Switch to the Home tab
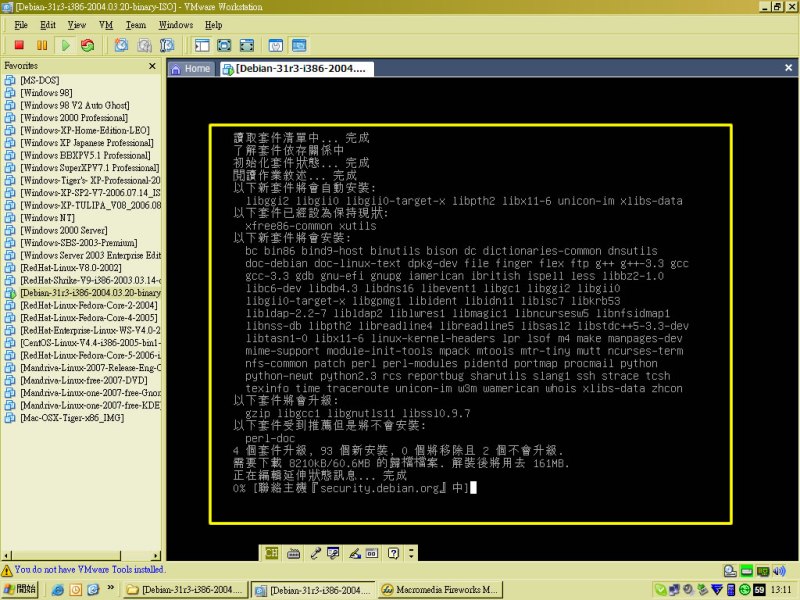 (x=191, y=69)
